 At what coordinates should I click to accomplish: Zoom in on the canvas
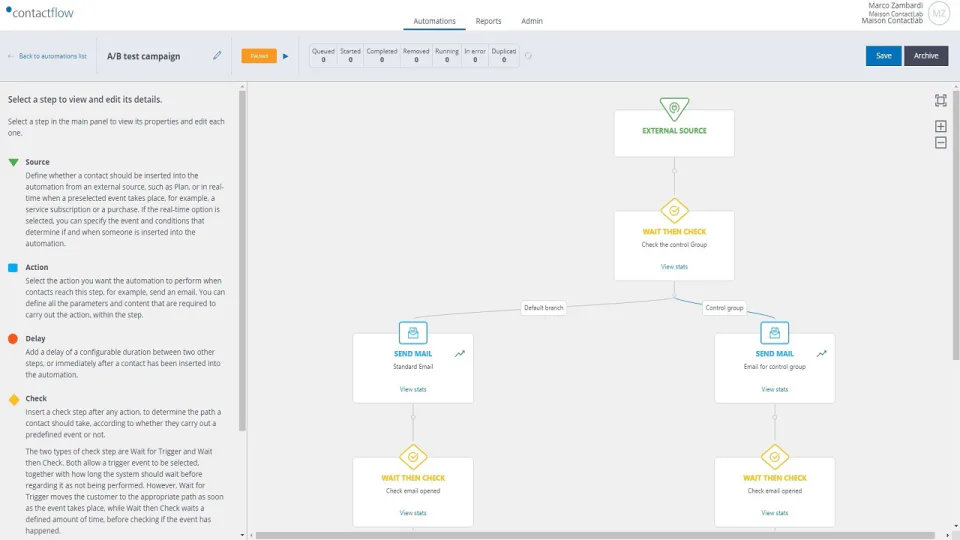click(940, 126)
